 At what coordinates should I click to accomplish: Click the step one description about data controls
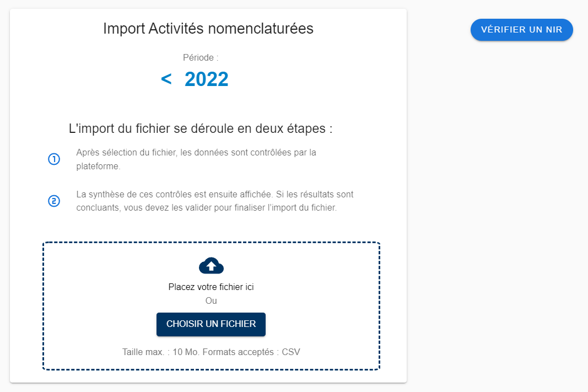[x=196, y=159]
